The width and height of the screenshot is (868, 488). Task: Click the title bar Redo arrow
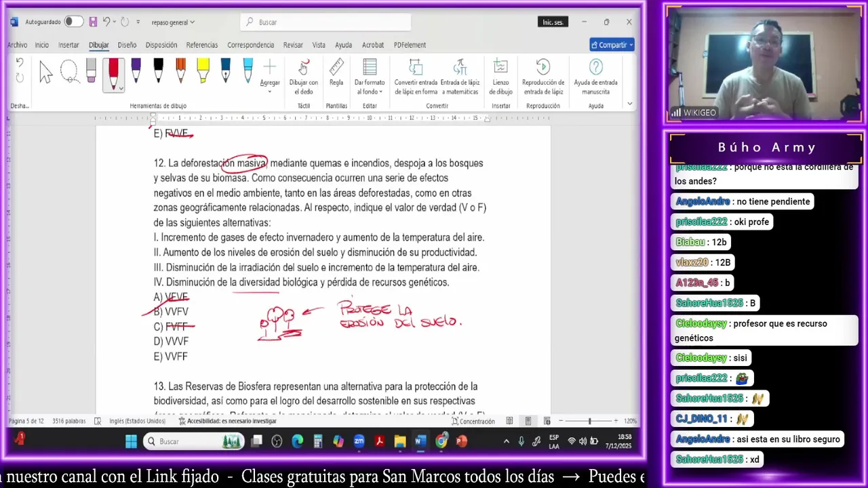click(125, 22)
